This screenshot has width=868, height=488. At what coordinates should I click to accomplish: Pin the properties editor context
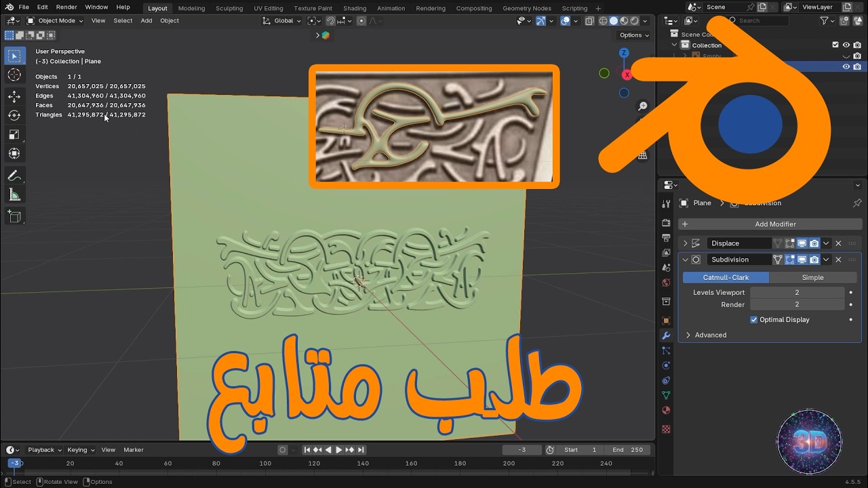[x=857, y=203]
